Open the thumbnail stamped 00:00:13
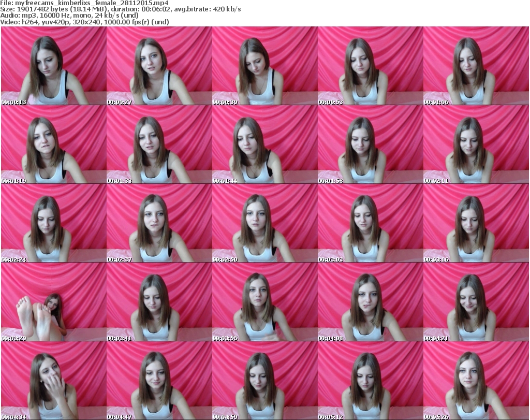Viewport: 530px width, 420px height. click(x=54, y=66)
